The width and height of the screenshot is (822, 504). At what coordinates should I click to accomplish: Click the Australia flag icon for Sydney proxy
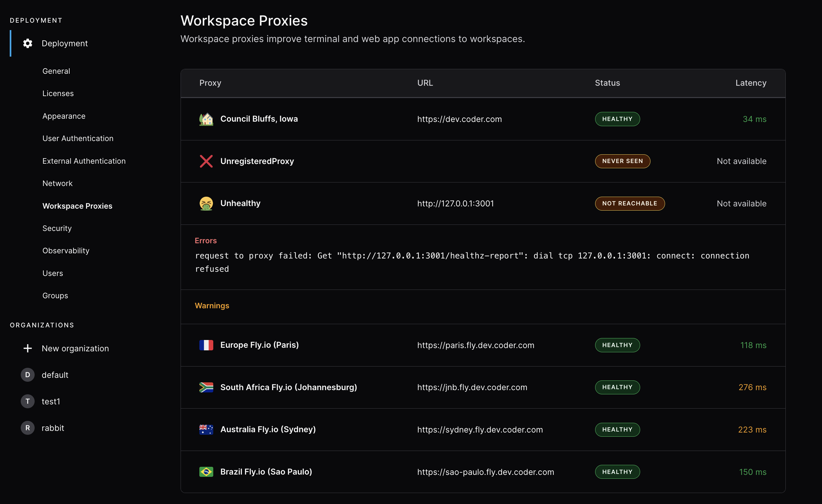point(206,430)
